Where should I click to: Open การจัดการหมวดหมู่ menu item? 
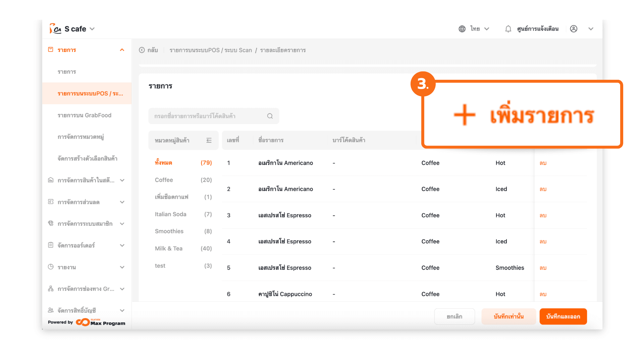pyautogui.click(x=80, y=137)
